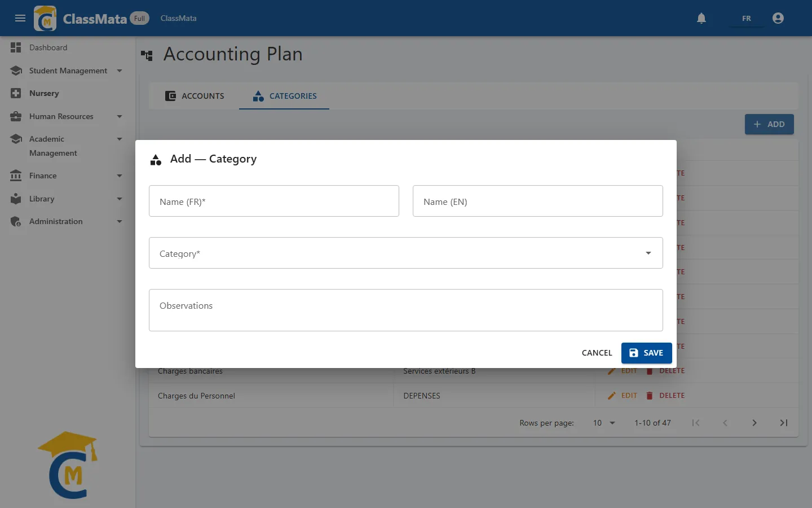Expand the Library menu arrow
The image size is (812, 508).
120,199
